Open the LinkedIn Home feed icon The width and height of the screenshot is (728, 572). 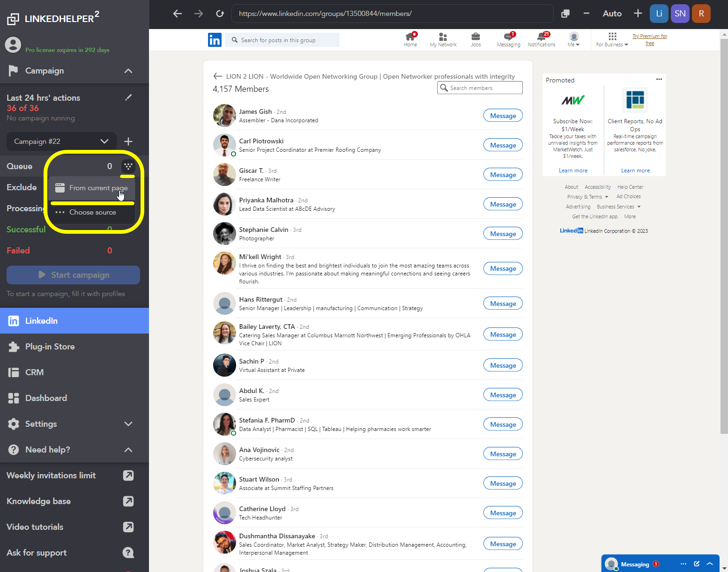tap(410, 37)
